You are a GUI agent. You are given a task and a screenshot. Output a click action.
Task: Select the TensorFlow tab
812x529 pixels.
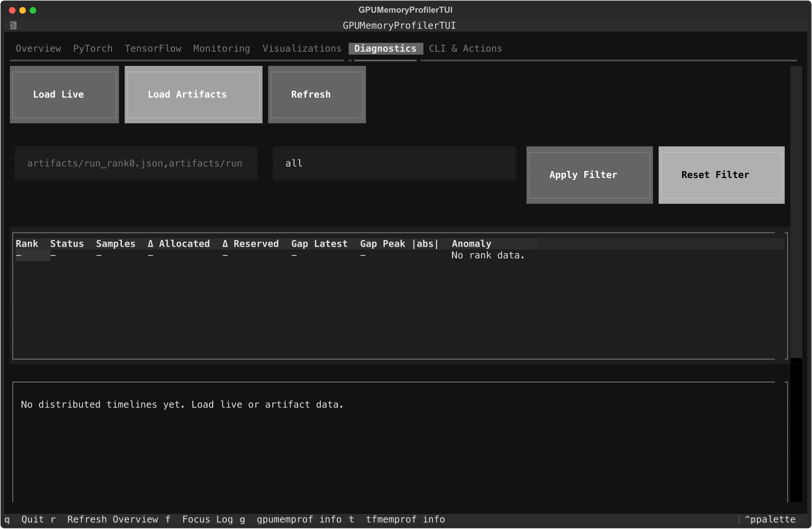153,48
